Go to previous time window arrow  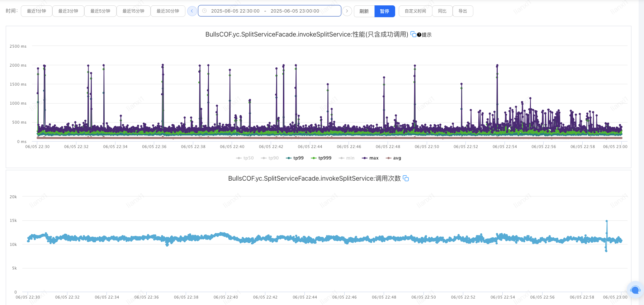pyautogui.click(x=192, y=11)
